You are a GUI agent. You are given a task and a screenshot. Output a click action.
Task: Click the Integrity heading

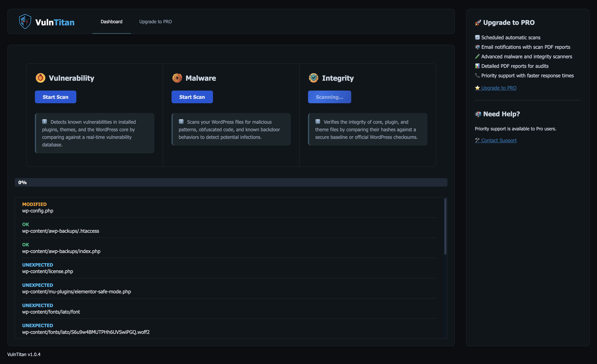pyautogui.click(x=338, y=78)
